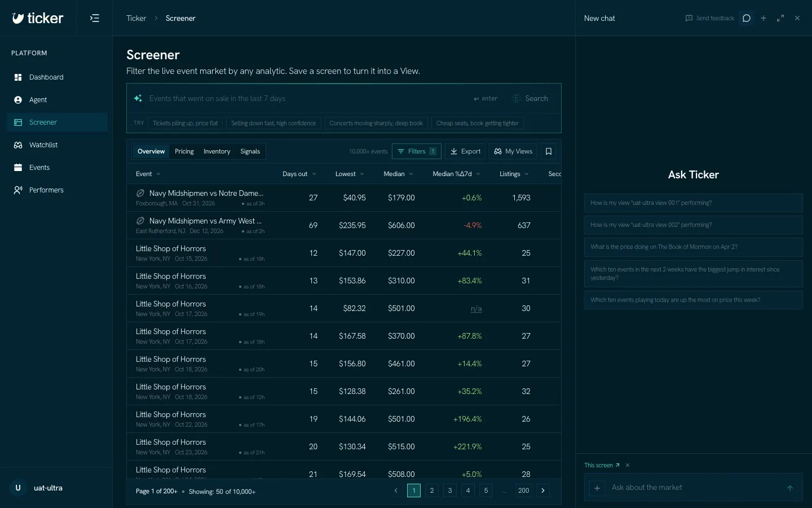Screen dimensions: 812x508
Task: Sort by Median %Δ7d column
Action: (x=457, y=174)
